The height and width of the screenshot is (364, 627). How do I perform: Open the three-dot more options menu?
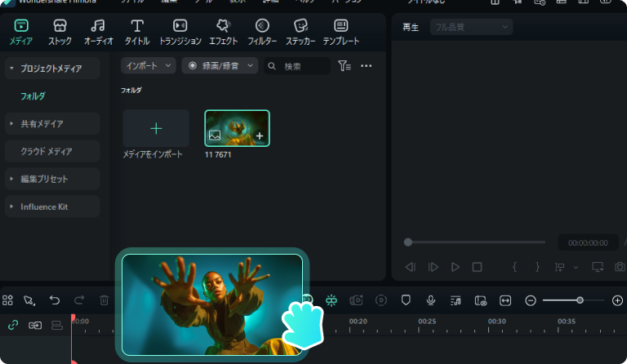pyautogui.click(x=367, y=65)
